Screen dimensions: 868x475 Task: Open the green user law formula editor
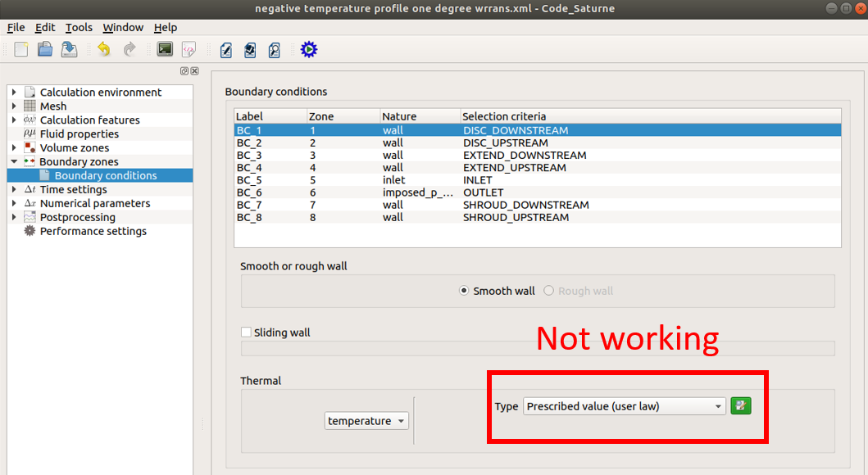741,406
